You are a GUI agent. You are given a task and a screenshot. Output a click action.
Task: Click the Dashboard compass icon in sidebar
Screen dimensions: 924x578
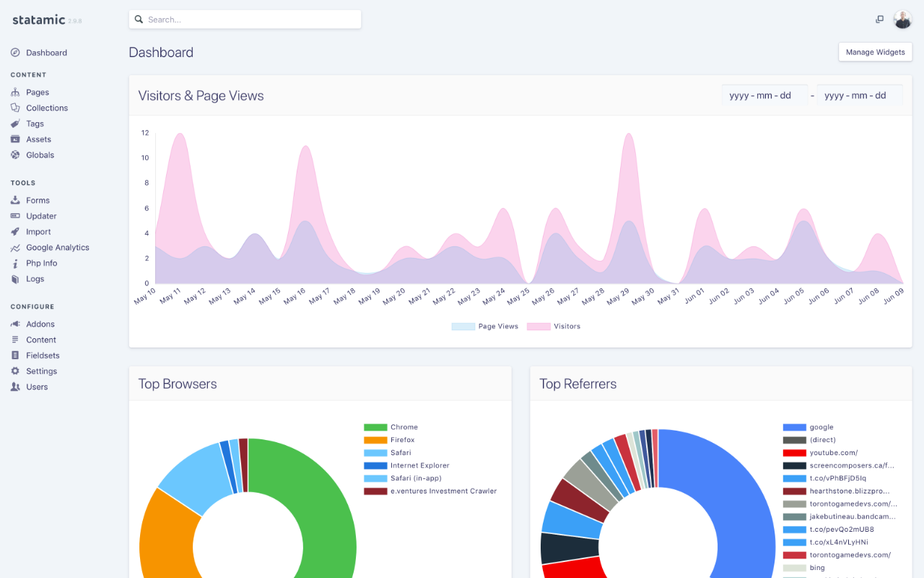pos(15,53)
